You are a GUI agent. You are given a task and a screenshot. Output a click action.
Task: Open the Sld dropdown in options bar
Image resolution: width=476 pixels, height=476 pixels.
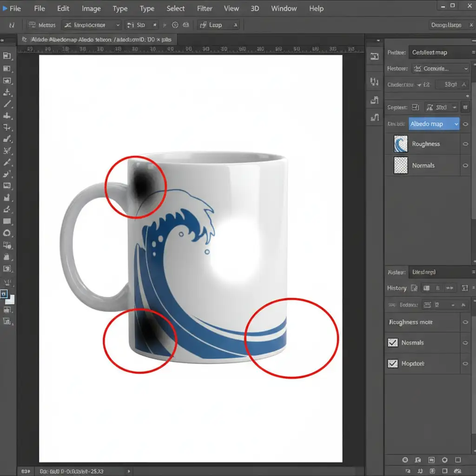pyautogui.click(x=142, y=25)
